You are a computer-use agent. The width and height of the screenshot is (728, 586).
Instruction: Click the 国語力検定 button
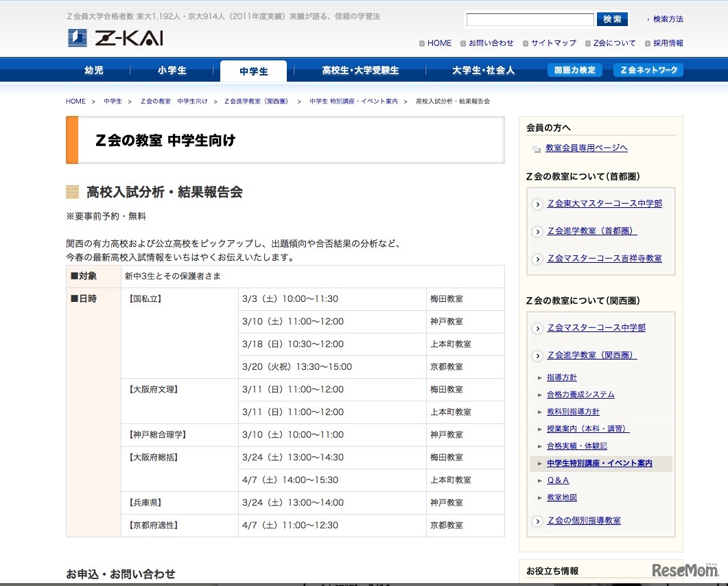(x=574, y=70)
